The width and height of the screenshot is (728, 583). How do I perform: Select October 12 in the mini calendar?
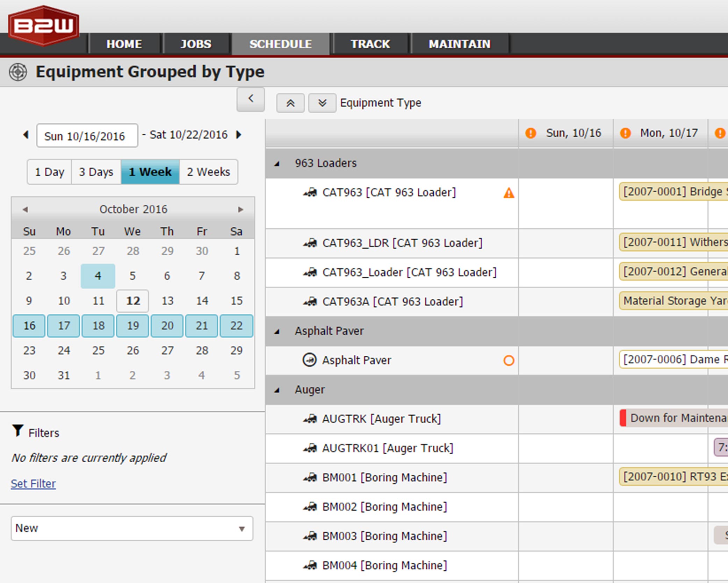pos(132,301)
